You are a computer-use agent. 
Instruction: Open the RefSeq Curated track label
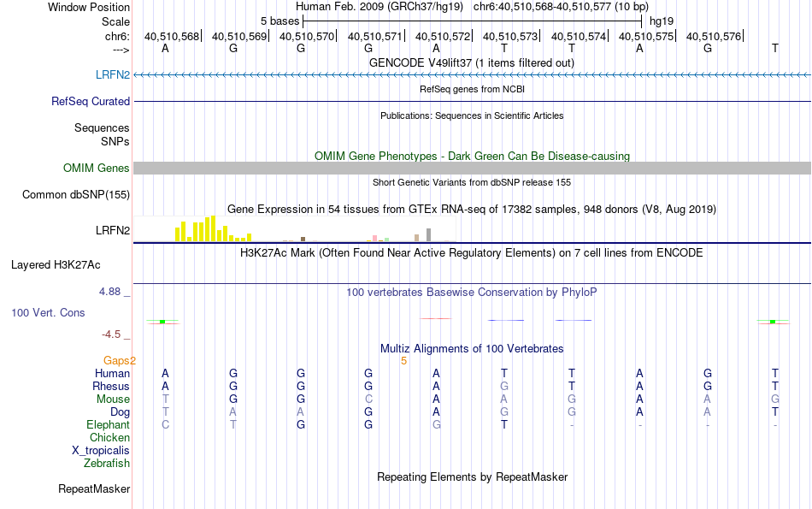coord(90,101)
